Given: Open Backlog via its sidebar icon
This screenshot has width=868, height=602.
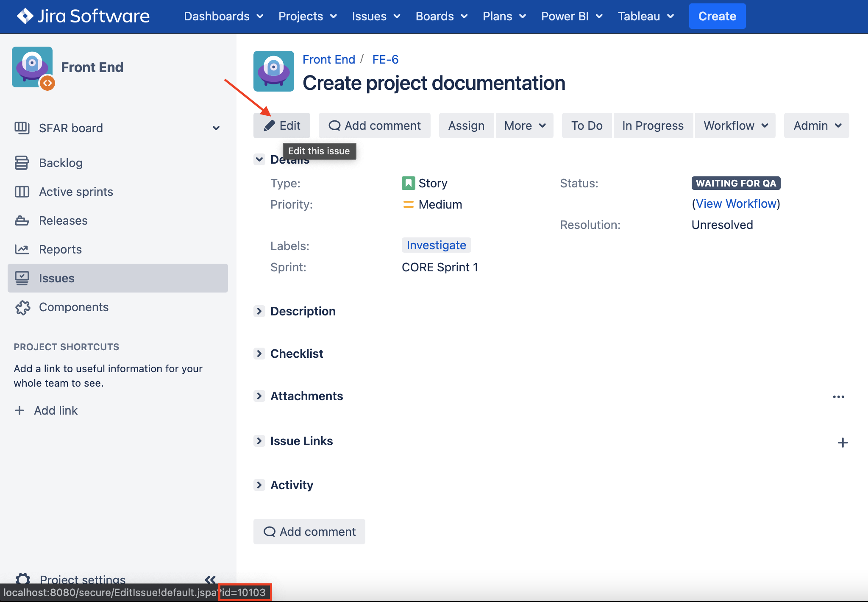Looking at the screenshot, I should click(x=22, y=163).
